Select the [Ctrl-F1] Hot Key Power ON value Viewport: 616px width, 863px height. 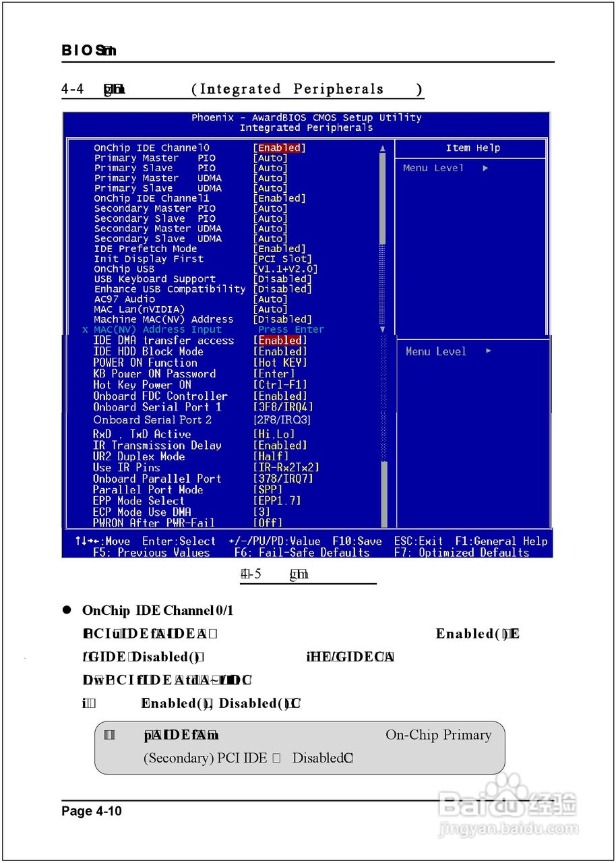[280, 385]
